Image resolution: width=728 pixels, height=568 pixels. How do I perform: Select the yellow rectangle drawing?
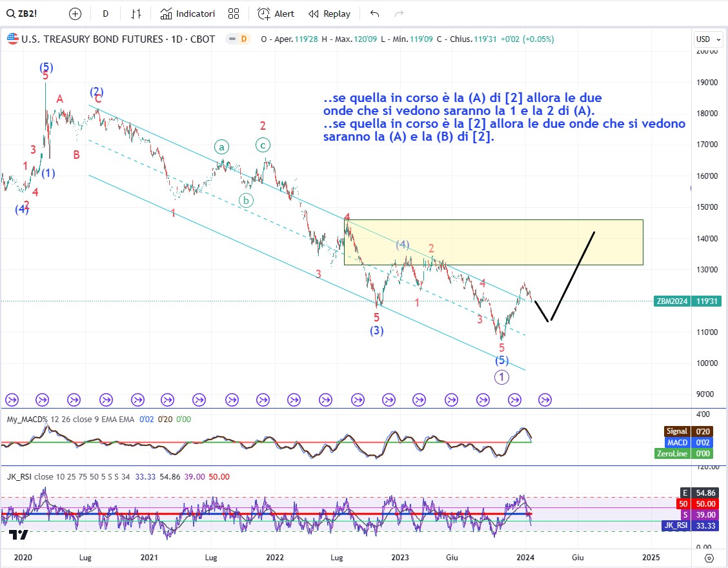(x=494, y=243)
